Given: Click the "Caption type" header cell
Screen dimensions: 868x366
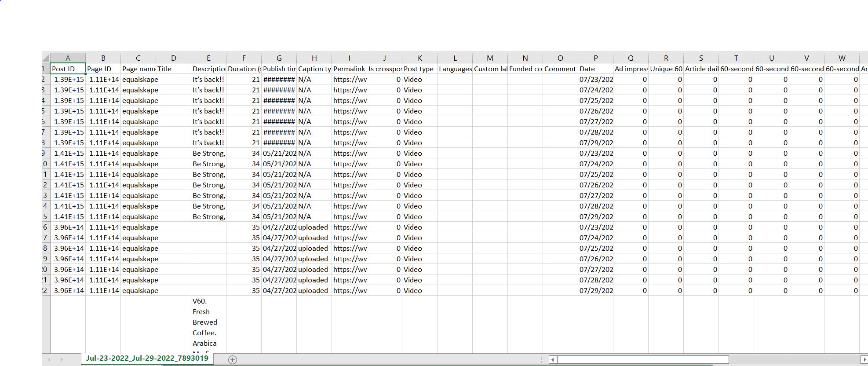Looking at the screenshot, I should [314, 69].
